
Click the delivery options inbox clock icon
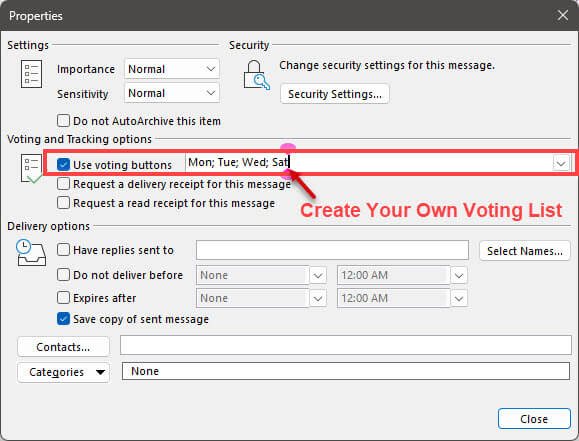(x=31, y=253)
